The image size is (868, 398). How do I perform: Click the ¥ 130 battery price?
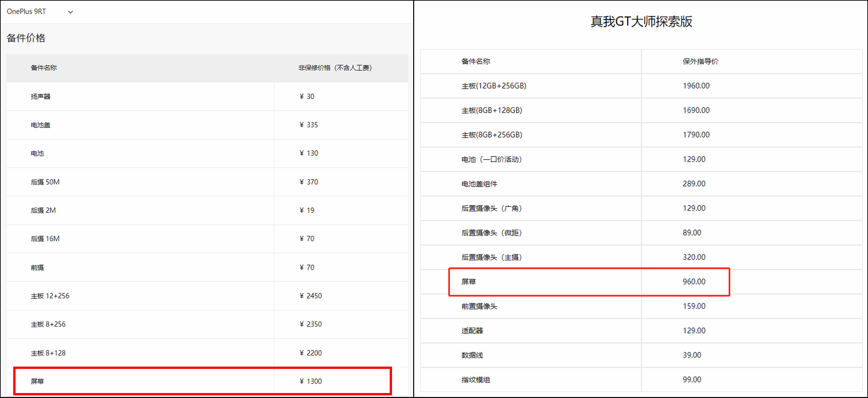pyautogui.click(x=309, y=153)
